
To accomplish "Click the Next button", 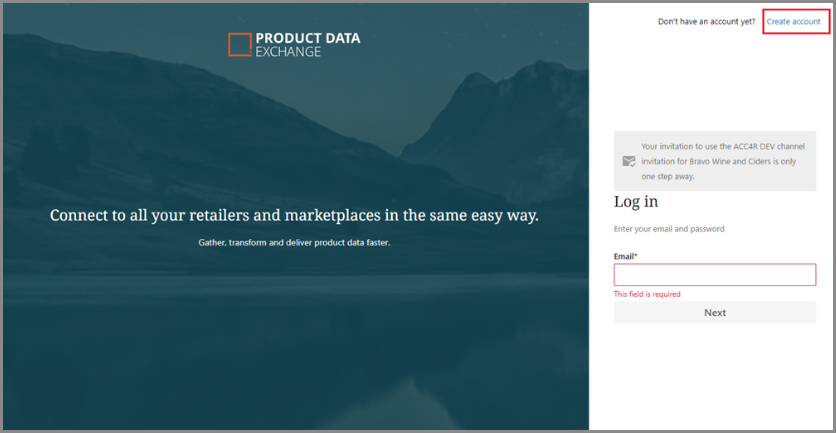I will 714,312.
